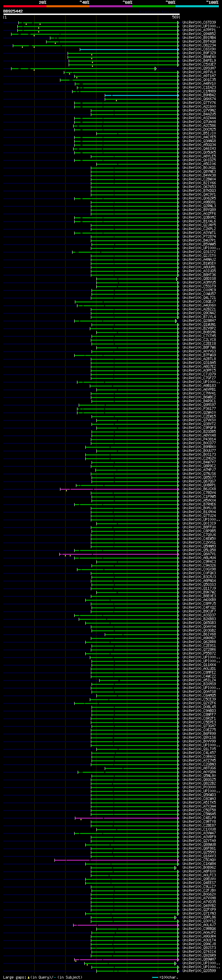222x980 pixels.
Task: Select the UniRef100_Q7TV76 label
Action: (199, 103)
